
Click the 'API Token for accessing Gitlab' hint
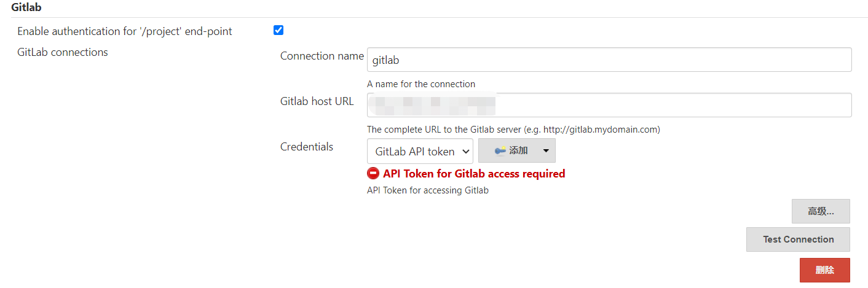pos(428,190)
